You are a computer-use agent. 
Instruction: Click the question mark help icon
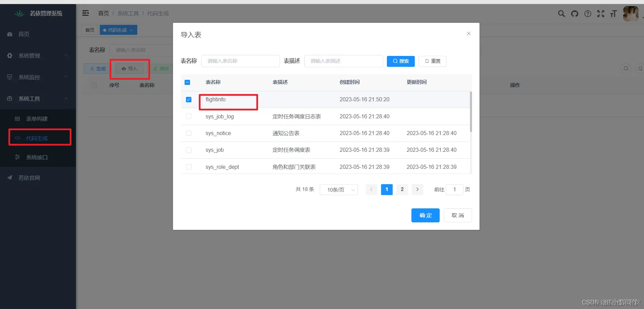pos(588,14)
